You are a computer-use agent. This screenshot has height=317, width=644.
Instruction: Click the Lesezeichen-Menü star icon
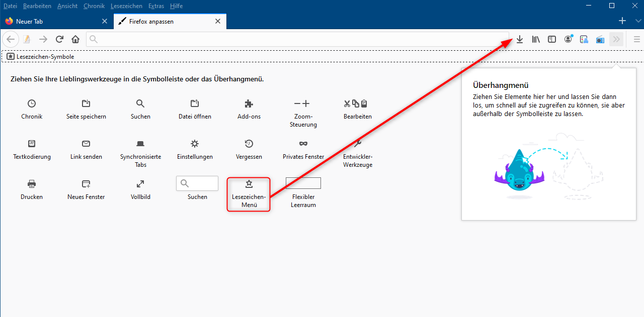coord(249,184)
